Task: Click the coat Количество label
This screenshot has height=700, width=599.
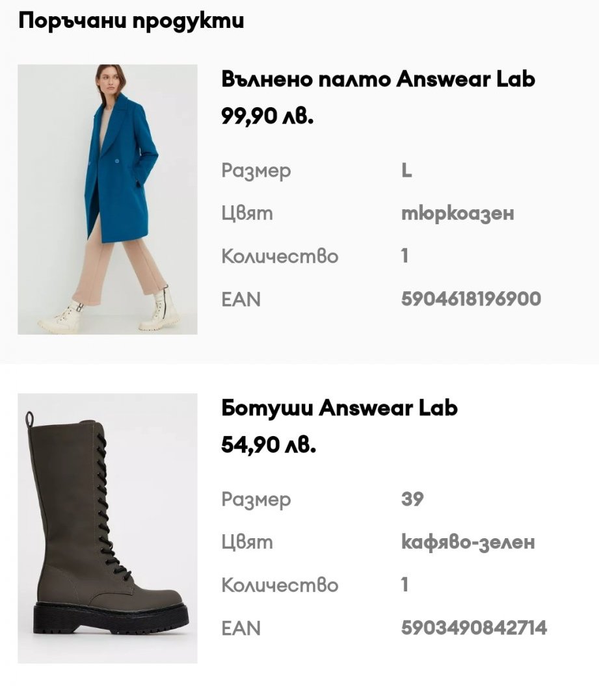Action: pyautogui.click(x=280, y=256)
